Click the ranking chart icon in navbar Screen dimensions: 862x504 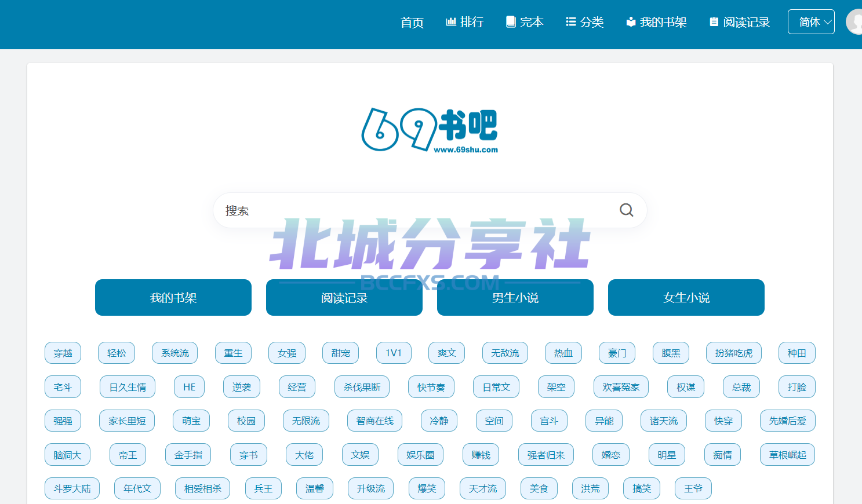tap(450, 22)
